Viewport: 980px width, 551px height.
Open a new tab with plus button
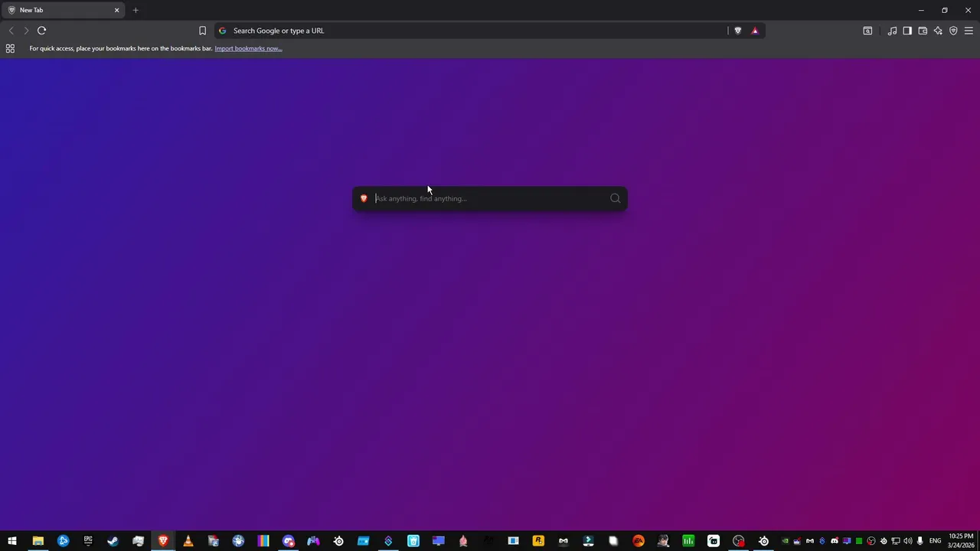(x=136, y=10)
